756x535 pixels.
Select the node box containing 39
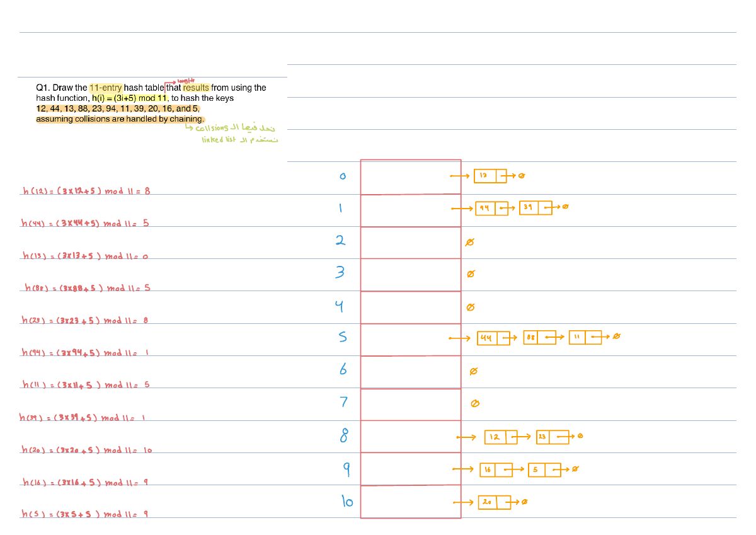(535, 207)
